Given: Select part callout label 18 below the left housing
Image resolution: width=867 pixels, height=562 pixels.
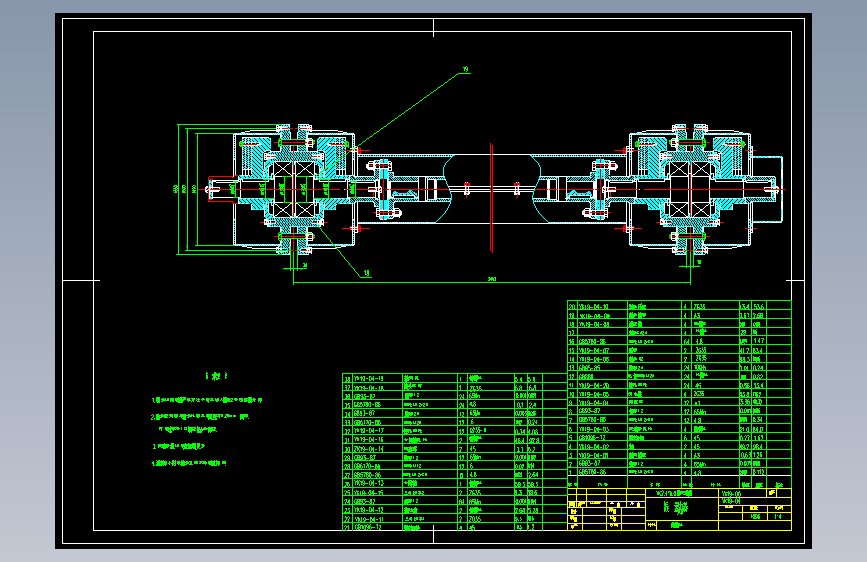Looking at the screenshot, I should tap(367, 273).
